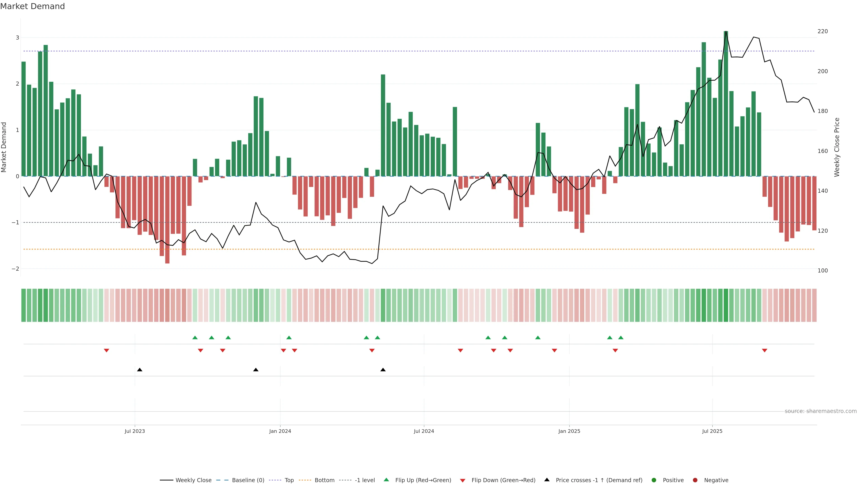The image size is (868, 488).
Task: Click the source: sharemaestro.com text
Action: click(x=821, y=411)
